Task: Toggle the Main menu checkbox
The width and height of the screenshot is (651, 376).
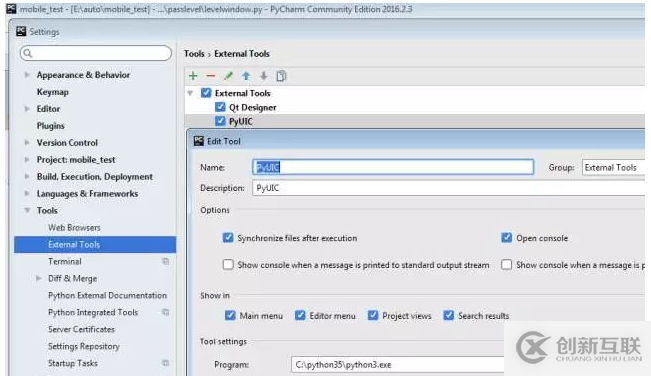Action: (230, 315)
